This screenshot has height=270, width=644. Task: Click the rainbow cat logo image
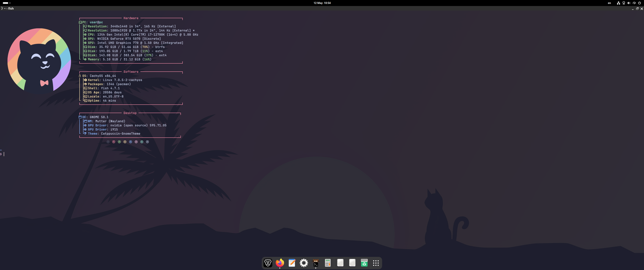pyautogui.click(x=39, y=60)
